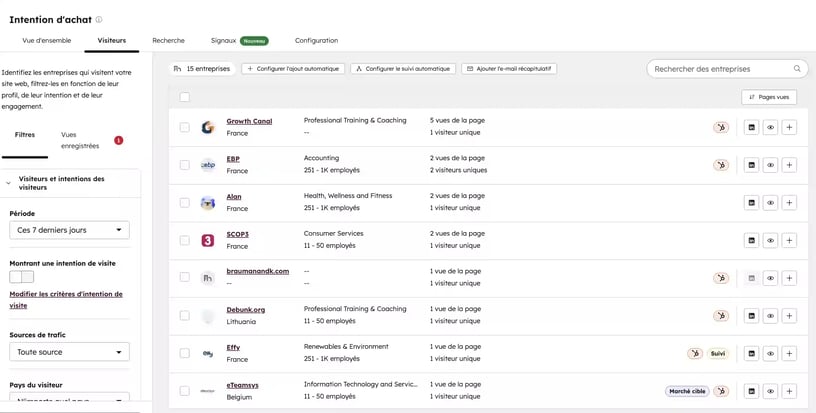Click 'Configurer l'ajout automatique' button
This screenshot has height=413, width=816.
coord(292,69)
